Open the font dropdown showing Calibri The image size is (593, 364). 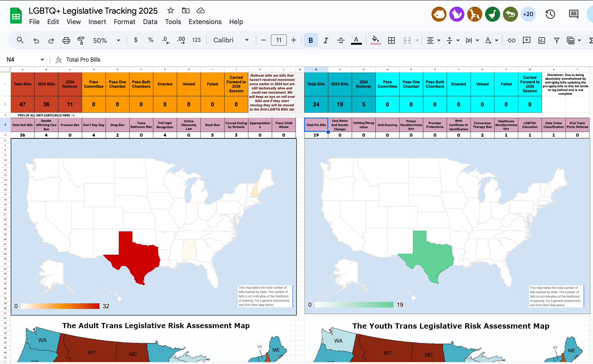tap(231, 40)
